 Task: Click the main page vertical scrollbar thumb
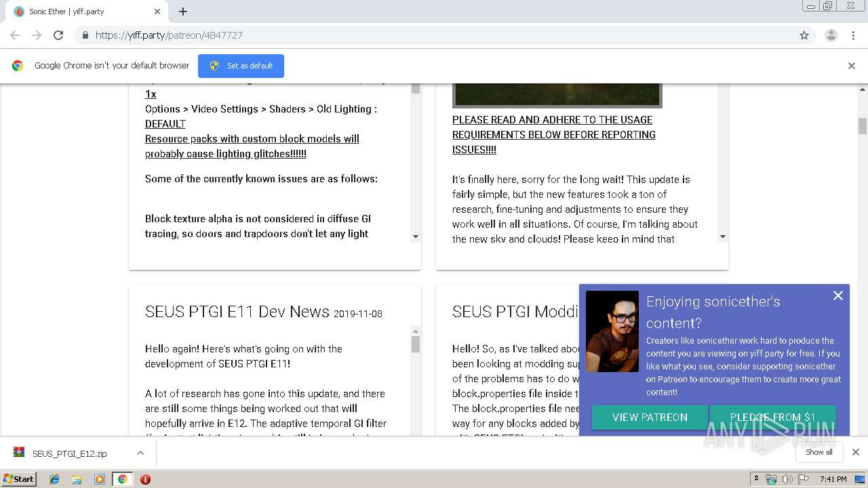click(x=863, y=126)
